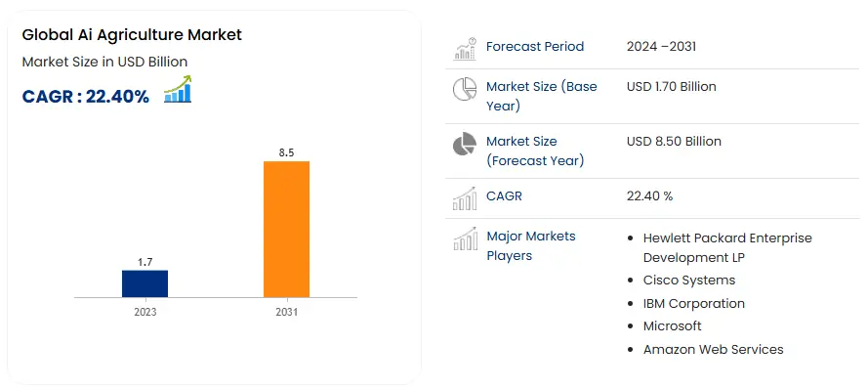Click the Major Markets Players icon

point(465,238)
